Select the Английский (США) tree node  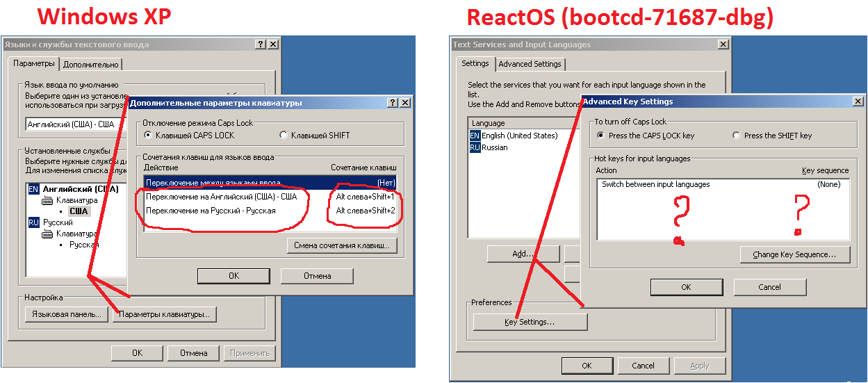click(x=81, y=189)
